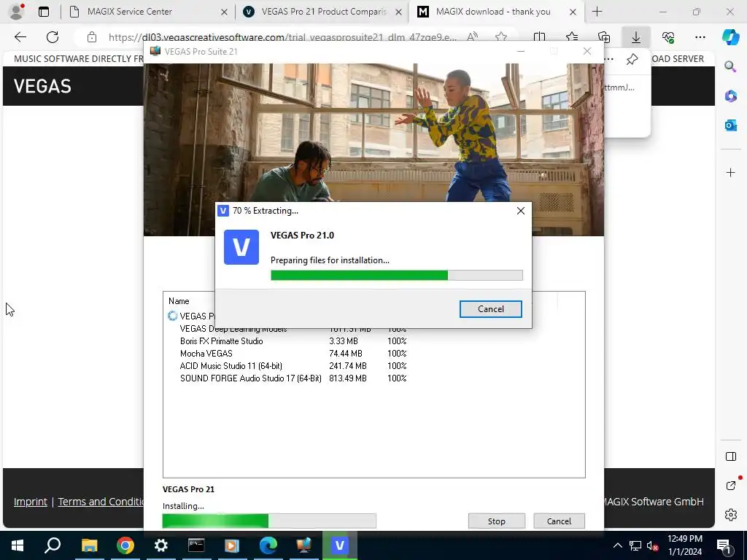747x560 pixels.
Task: Close the MAGIX download tab
Action: tap(573, 12)
